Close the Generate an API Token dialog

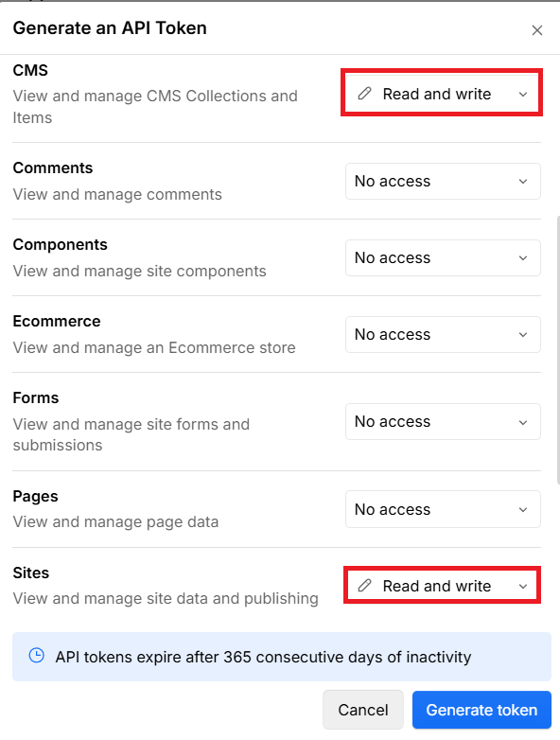pos(537,30)
